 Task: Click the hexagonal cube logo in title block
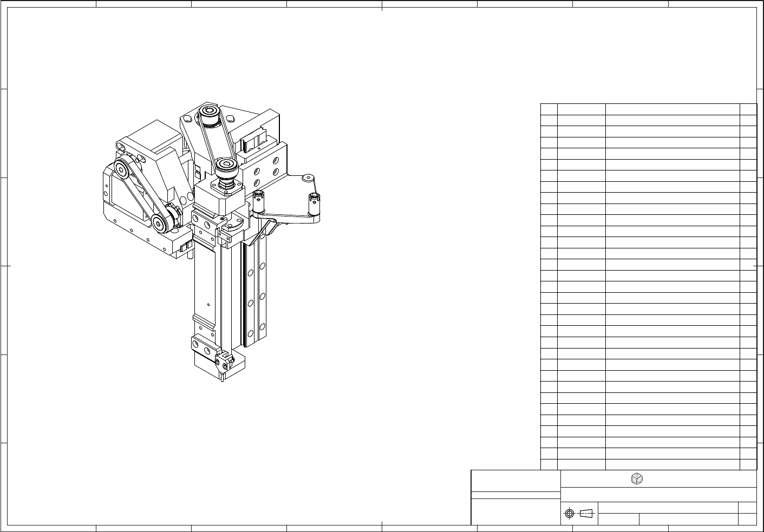pos(637,479)
